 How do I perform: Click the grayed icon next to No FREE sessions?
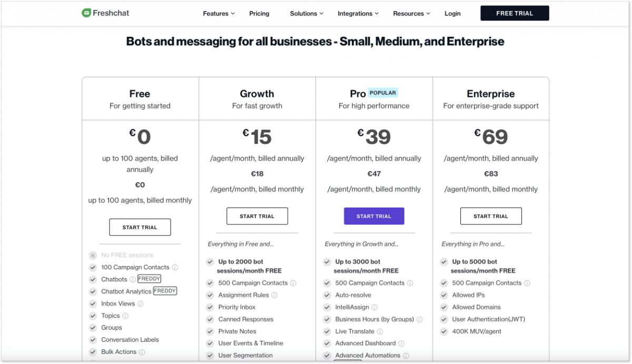pyautogui.click(x=92, y=255)
